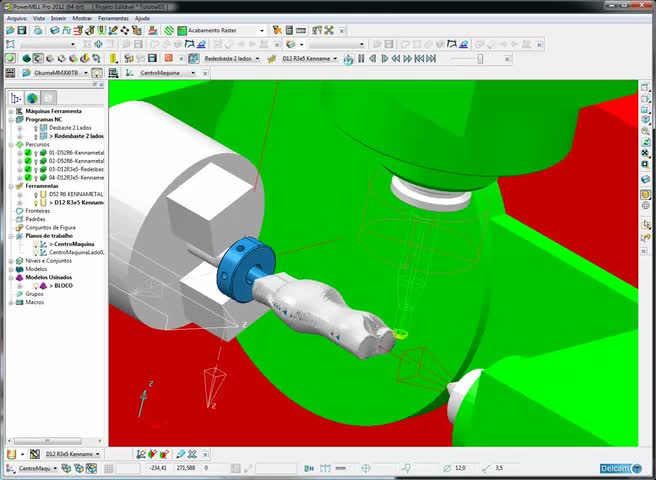
Task: Open the Acabamento Raster strategy dropdown
Action: 262,31
